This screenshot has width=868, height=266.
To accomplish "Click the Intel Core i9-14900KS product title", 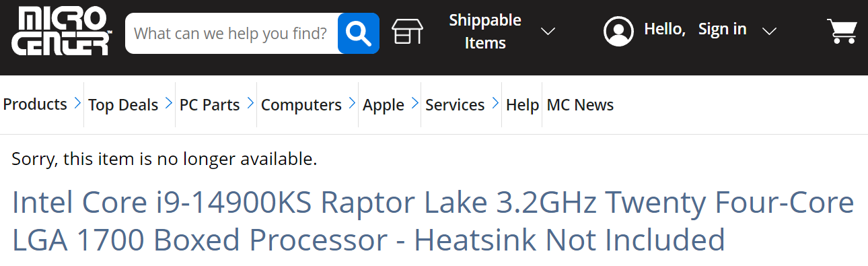I will 433,221.
